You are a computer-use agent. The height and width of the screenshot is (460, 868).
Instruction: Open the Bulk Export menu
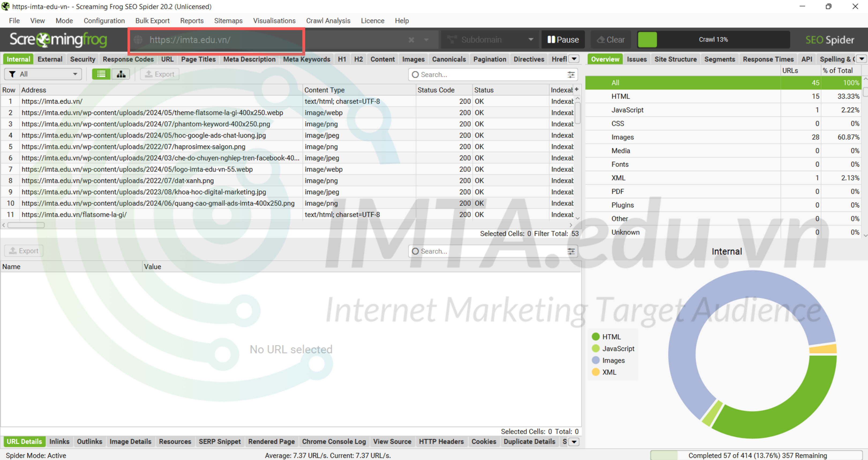152,21
